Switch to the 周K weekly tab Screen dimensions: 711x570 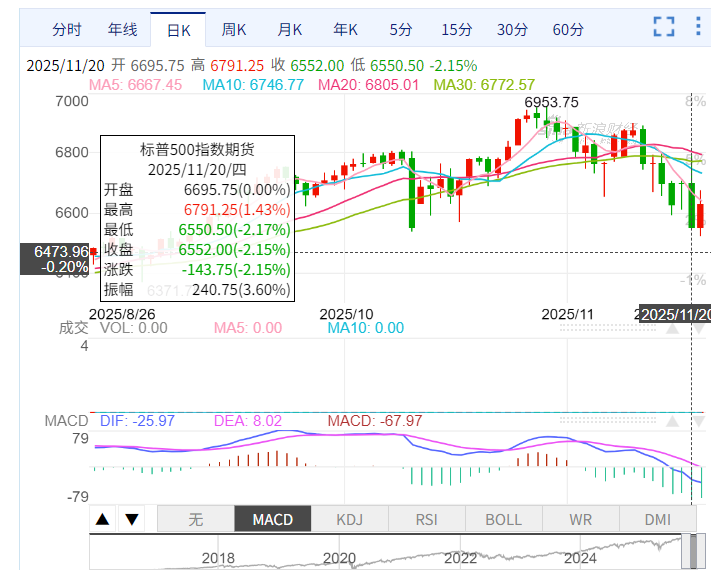[x=234, y=29]
